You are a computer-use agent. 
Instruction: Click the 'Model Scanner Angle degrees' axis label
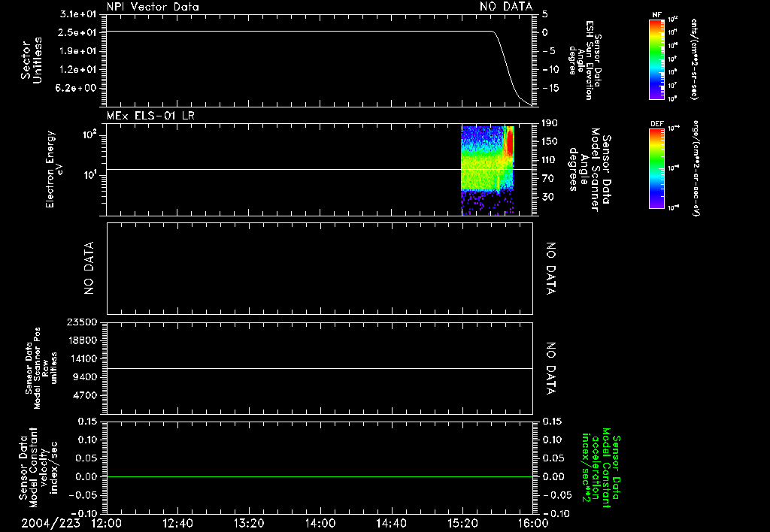click(x=591, y=169)
